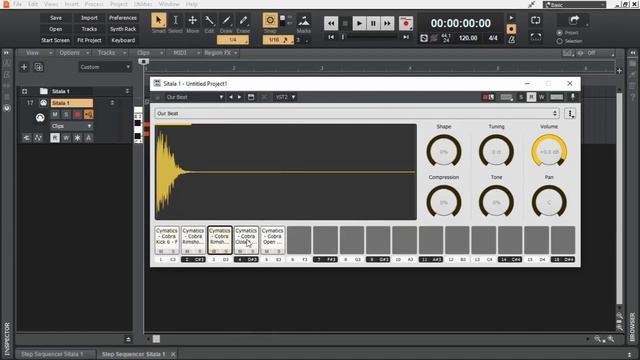640x360 pixels.
Task: Click the track freeze snowflake button
Action: pos(77,138)
